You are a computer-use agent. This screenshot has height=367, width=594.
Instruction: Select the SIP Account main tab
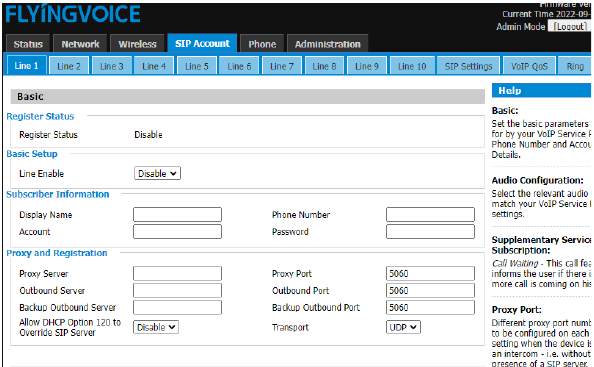(202, 43)
